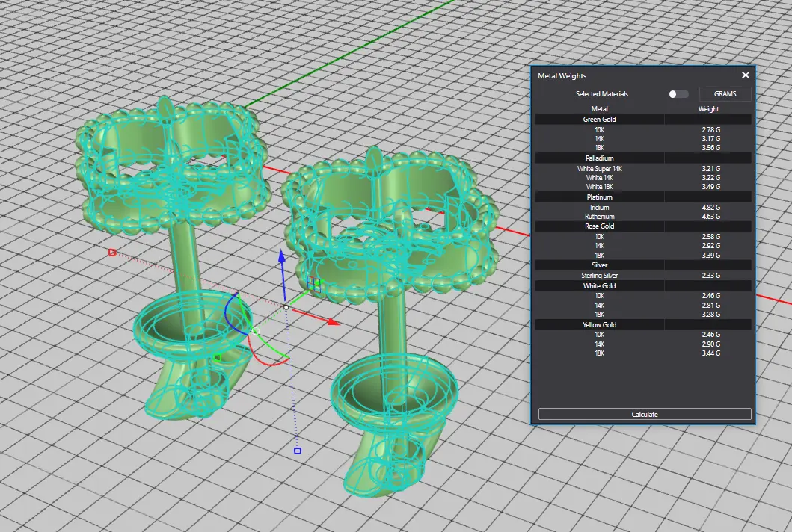The width and height of the screenshot is (792, 532).
Task: Click the 2.78 G weight value
Action: [x=710, y=130]
